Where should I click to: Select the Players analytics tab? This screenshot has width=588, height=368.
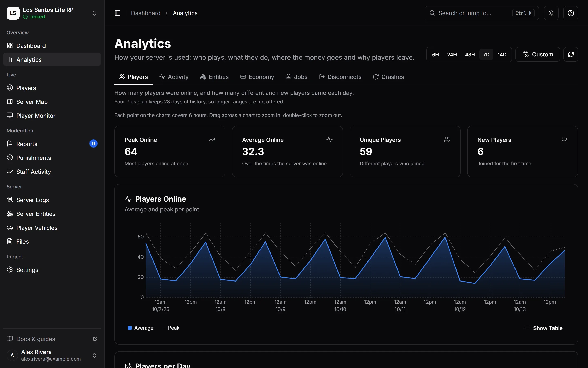pyautogui.click(x=133, y=77)
